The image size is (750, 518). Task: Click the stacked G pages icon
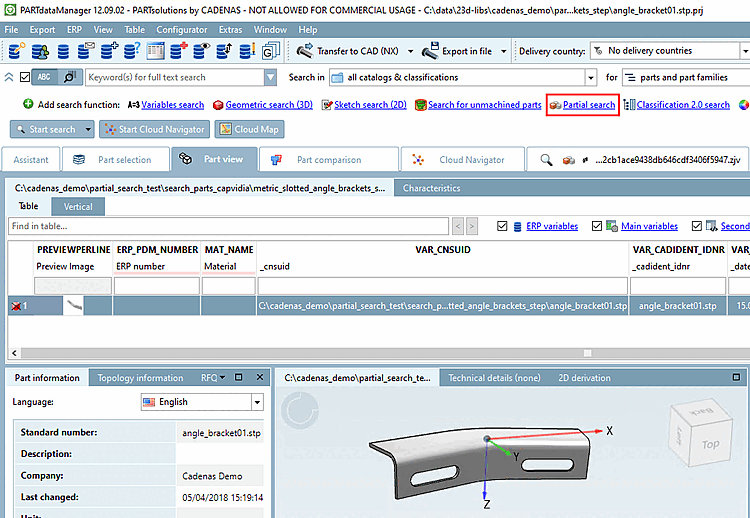tap(270, 51)
